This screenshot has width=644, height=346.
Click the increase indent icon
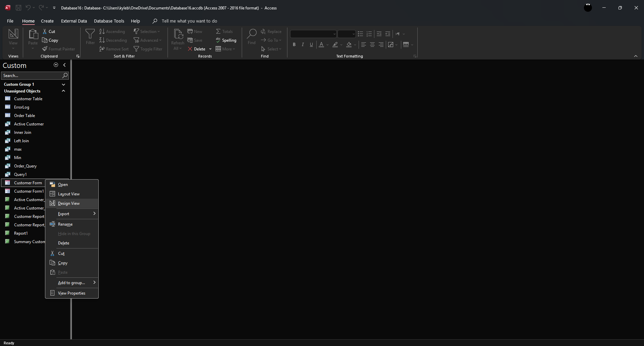379,34
